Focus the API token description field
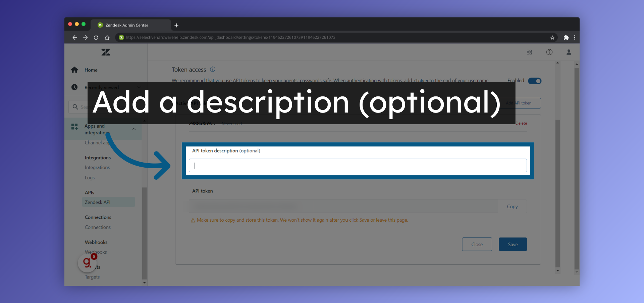Image resolution: width=644 pixels, height=303 pixels. click(x=358, y=166)
